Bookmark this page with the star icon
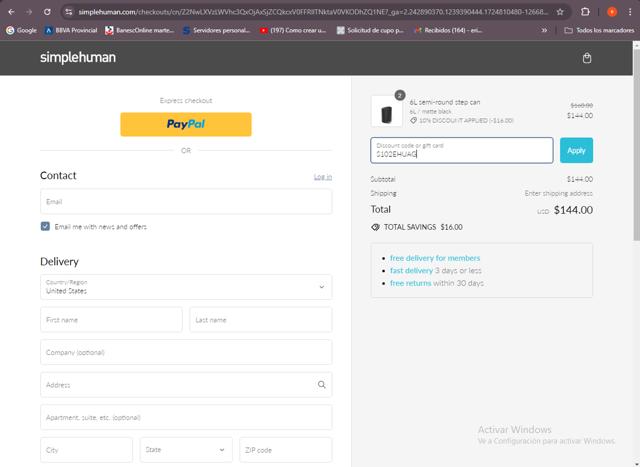The image size is (640, 467). [x=560, y=12]
